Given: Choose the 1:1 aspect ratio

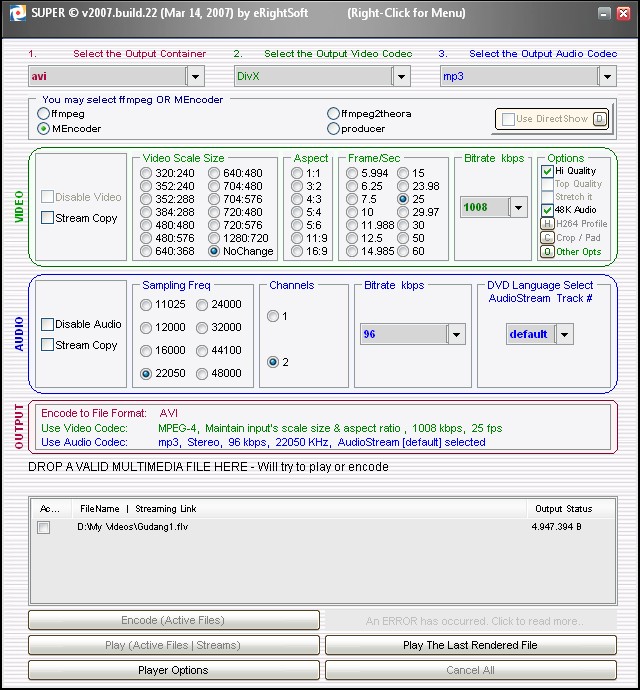Looking at the screenshot, I should [297, 173].
